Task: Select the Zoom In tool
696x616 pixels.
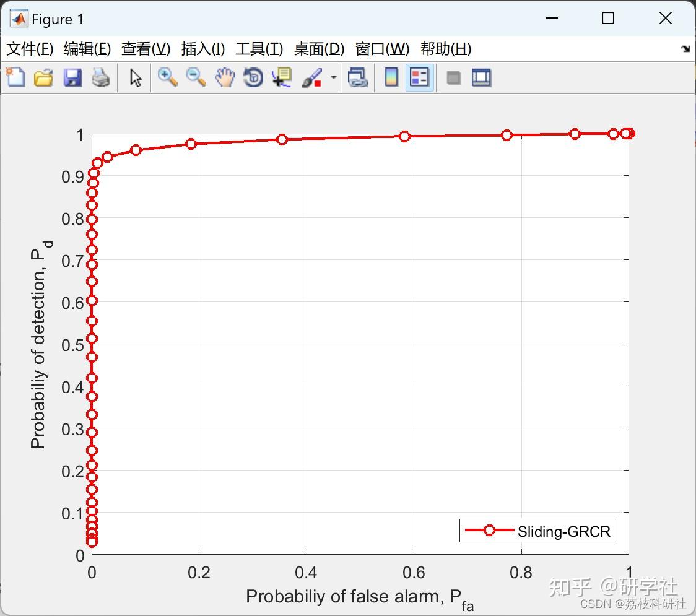Action: (167, 77)
